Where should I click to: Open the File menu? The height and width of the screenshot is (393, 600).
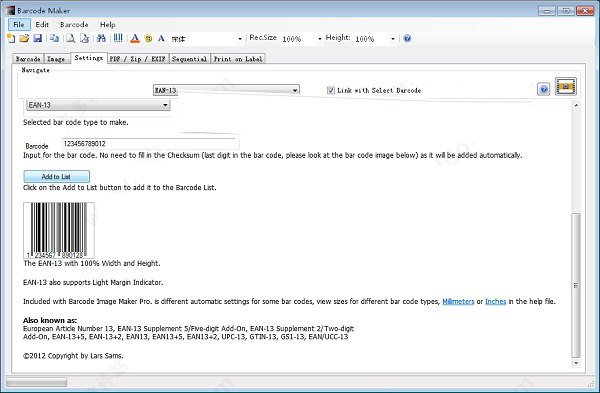point(19,24)
